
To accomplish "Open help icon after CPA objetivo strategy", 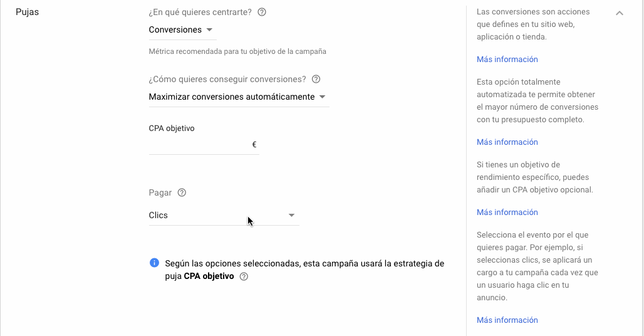I will pyautogui.click(x=244, y=276).
